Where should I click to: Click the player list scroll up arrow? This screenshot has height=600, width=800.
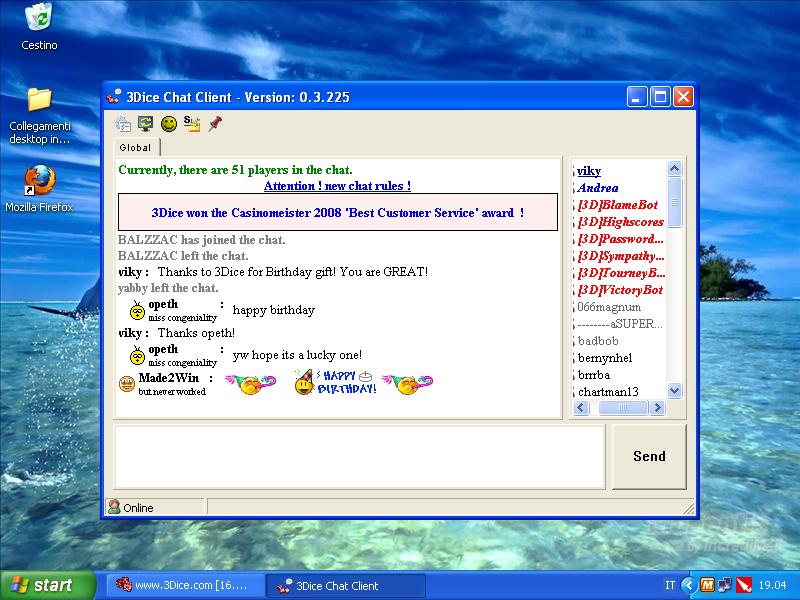(674, 168)
